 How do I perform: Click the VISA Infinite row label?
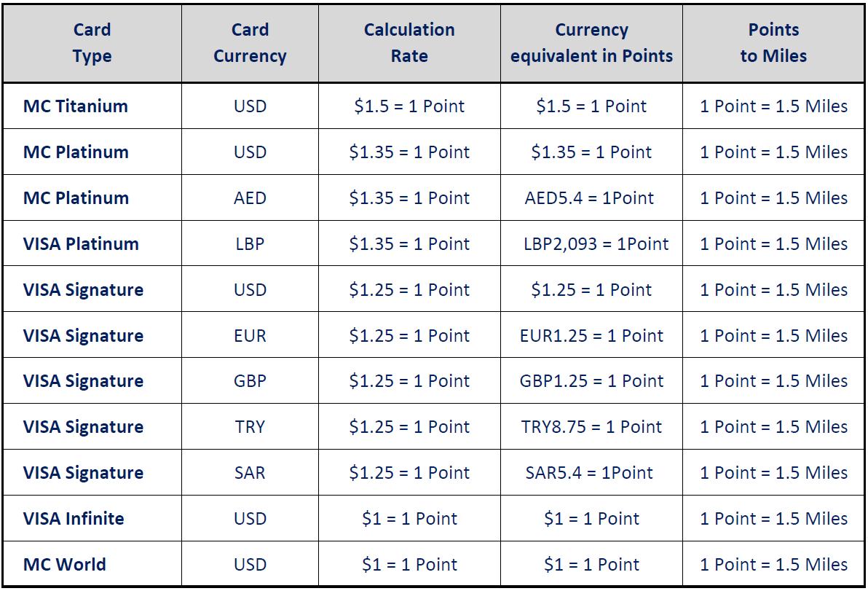pos(73,519)
